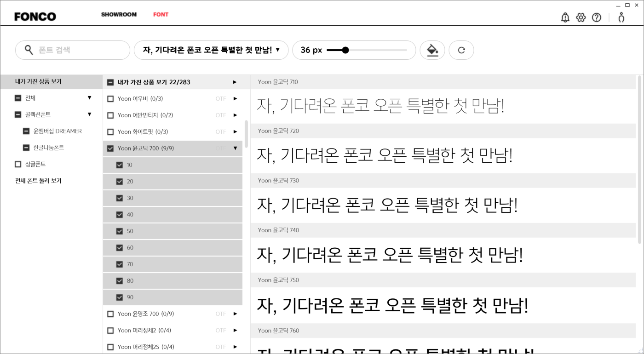The image size is (644, 354).
Task: Uncheck the weight 70 checkbox
Action: click(120, 264)
